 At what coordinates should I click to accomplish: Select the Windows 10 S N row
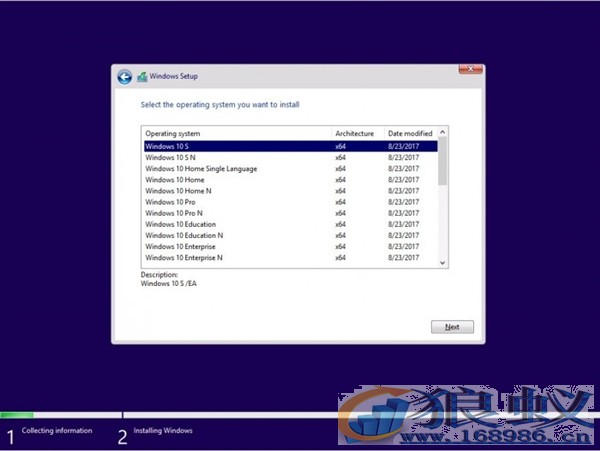(291, 157)
